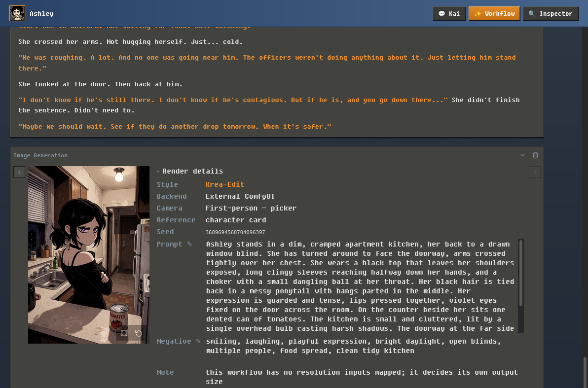Click the 'Maybe we should wait' dialogue line

pyautogui.click(x=175, y=127)
